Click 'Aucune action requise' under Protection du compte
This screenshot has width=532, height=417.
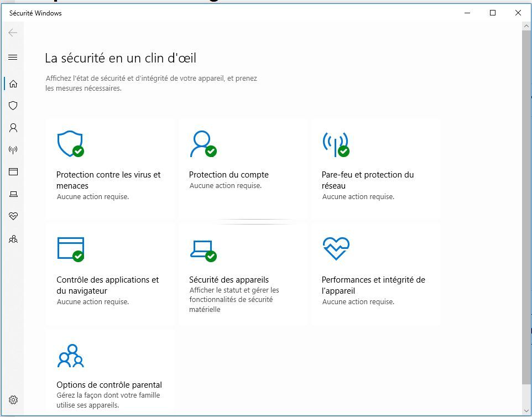click(x=225, y=186)
